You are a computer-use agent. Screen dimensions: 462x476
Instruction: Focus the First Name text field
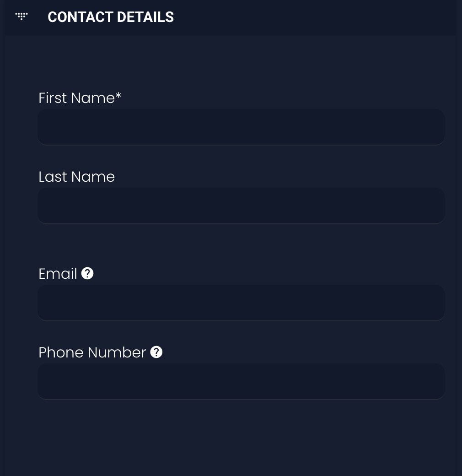coord(241,127)
